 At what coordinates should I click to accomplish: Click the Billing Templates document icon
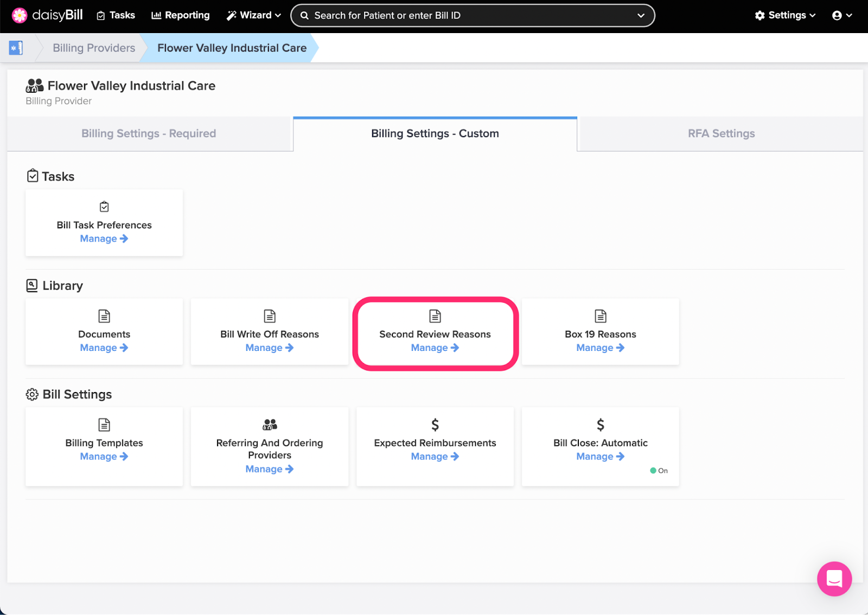click(x=104, y=425)
